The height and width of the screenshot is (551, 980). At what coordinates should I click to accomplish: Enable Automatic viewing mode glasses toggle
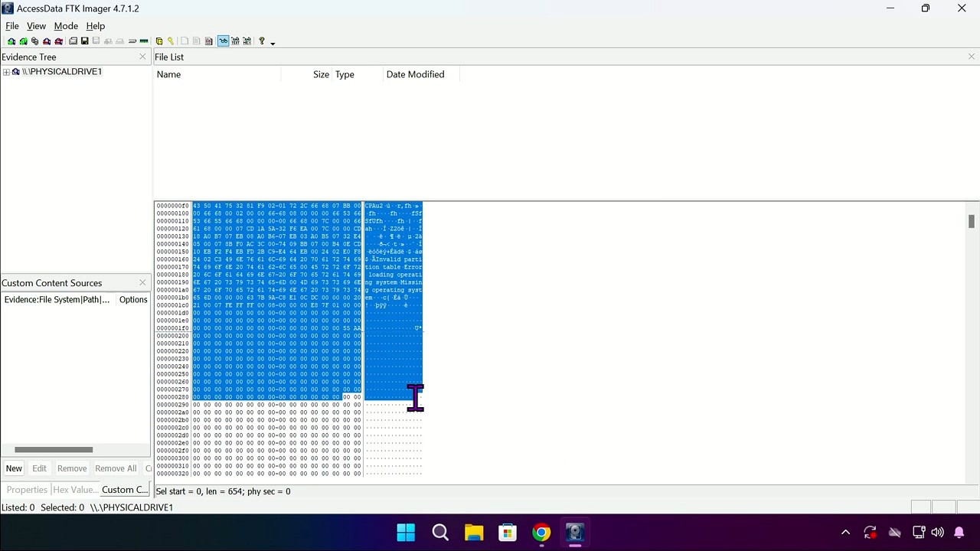[223, 41]
